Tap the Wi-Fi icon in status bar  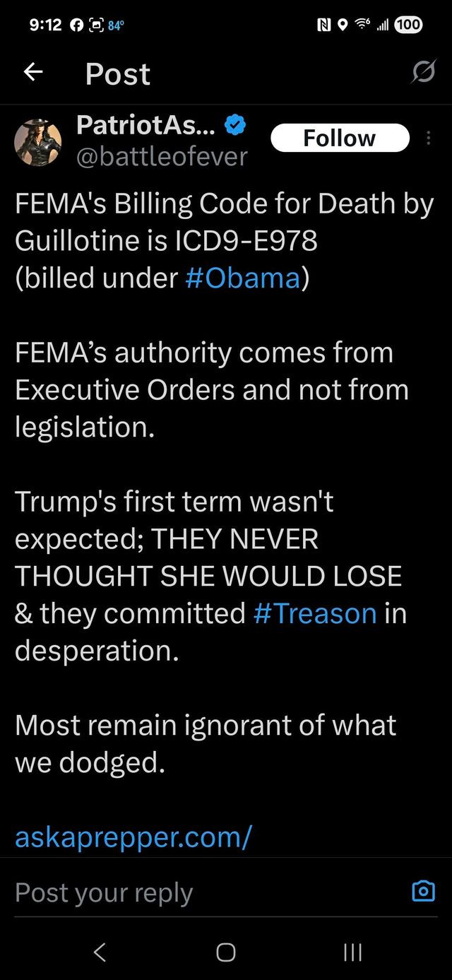(x=363, y=25)
